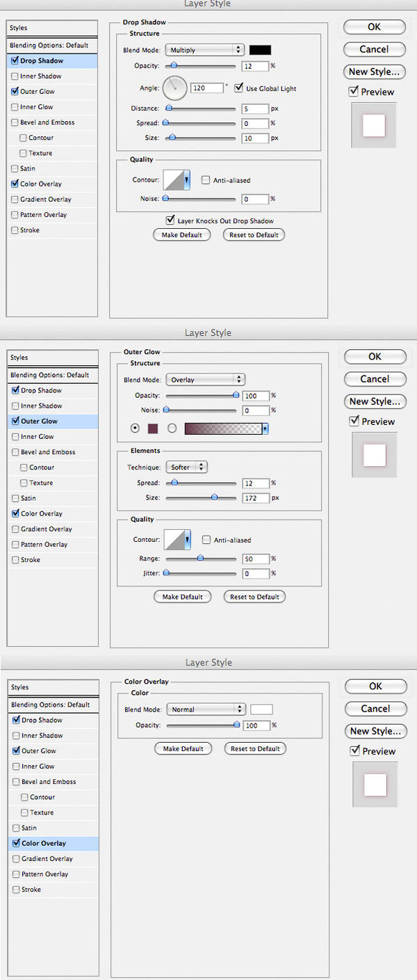The height and width of the screenshot is (980, 417).
Task: Click Reset to Default under the Color Overlay settings
Action: (x=255, y=748)
